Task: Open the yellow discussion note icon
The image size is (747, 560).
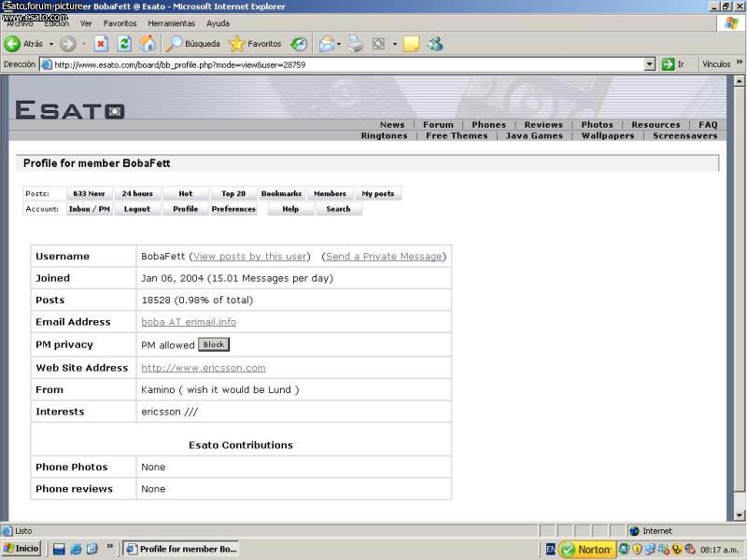Action: [411, 44]
